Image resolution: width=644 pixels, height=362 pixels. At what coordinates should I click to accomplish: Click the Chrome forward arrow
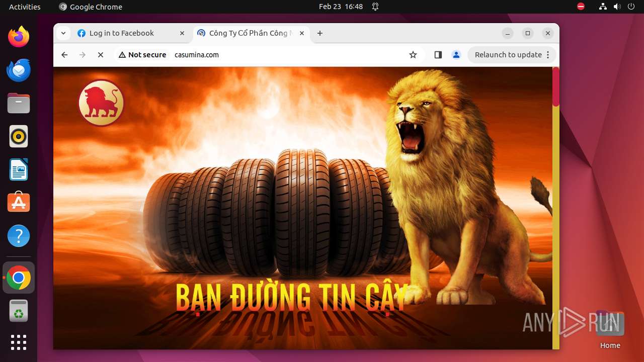click(x=83, y=55)
